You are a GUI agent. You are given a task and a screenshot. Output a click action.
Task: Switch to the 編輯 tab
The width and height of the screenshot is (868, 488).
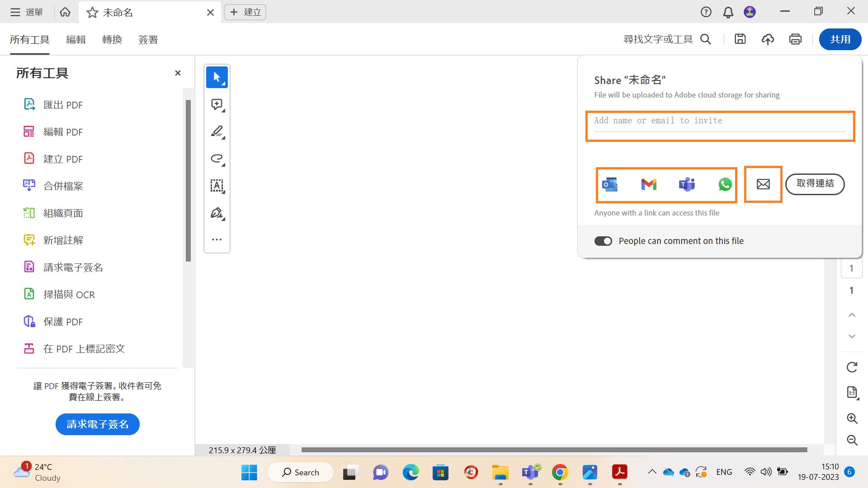pos(76,40)
